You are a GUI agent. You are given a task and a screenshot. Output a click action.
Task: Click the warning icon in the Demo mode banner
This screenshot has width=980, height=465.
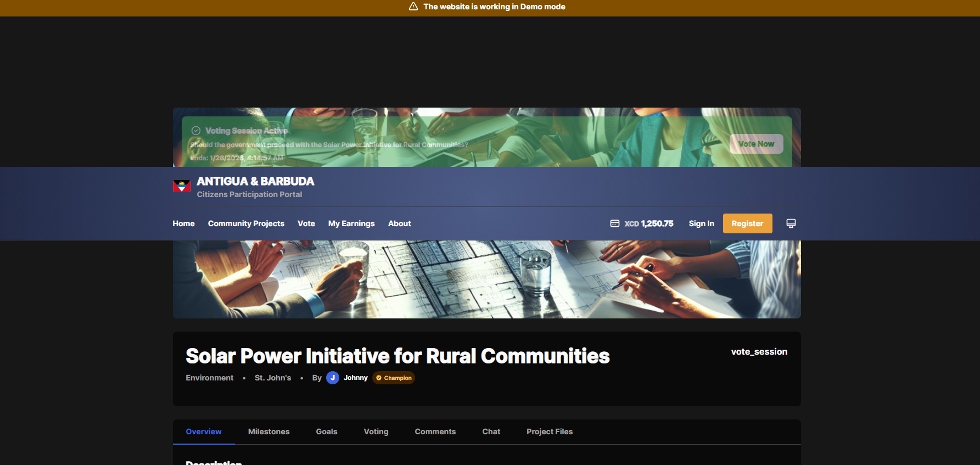coord(413,7)
